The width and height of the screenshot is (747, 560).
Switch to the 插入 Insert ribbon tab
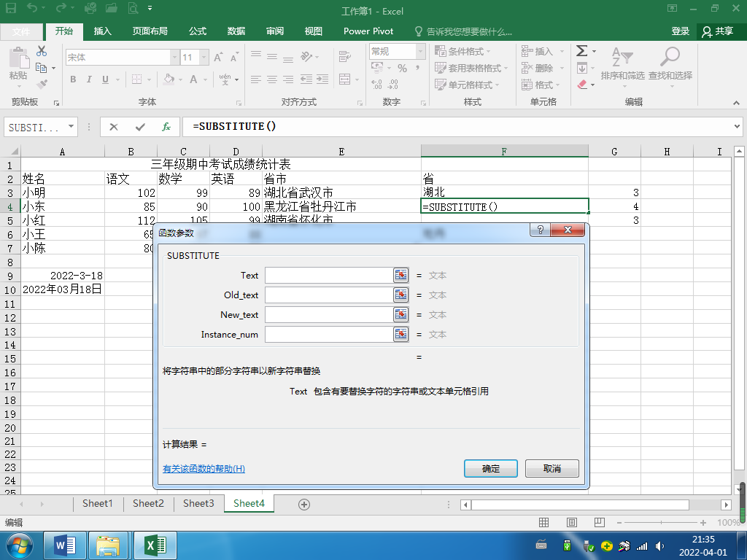[x=102, y=31]
